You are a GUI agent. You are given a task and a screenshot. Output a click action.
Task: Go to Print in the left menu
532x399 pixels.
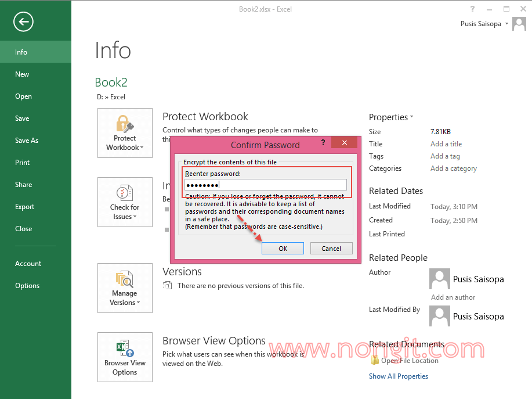23,163
